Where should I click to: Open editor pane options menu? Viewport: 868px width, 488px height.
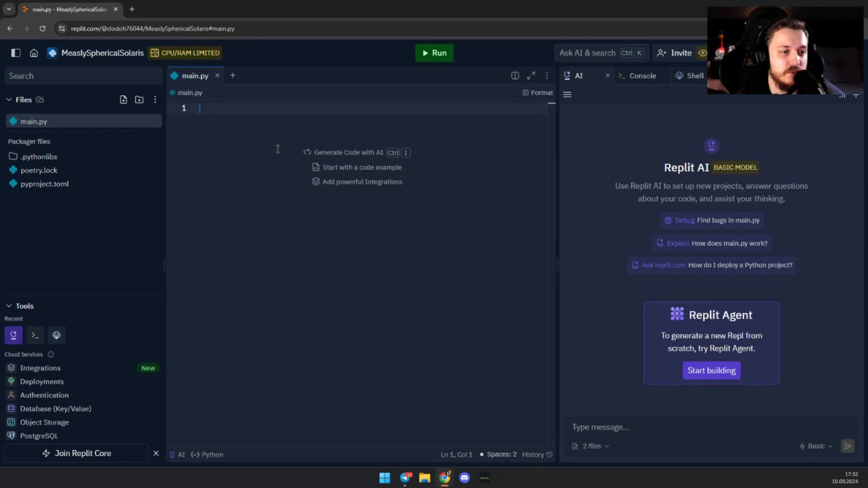(x=547, y=75)
